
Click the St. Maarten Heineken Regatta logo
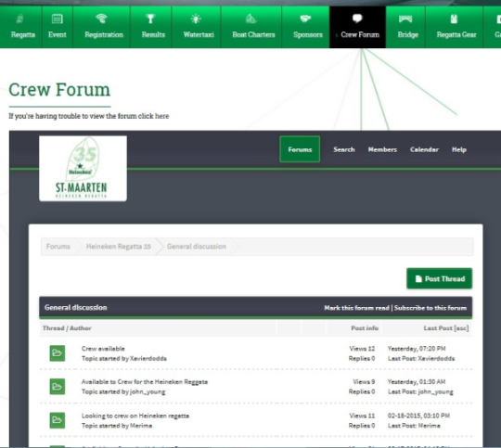coord(83,169)
